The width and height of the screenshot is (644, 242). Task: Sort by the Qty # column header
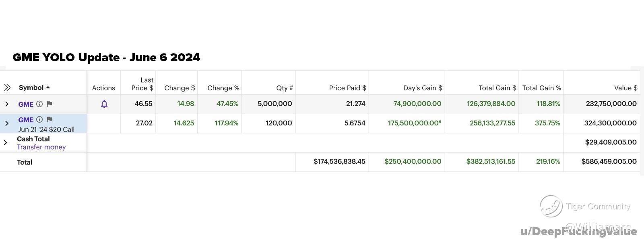[x=284, y=88]
